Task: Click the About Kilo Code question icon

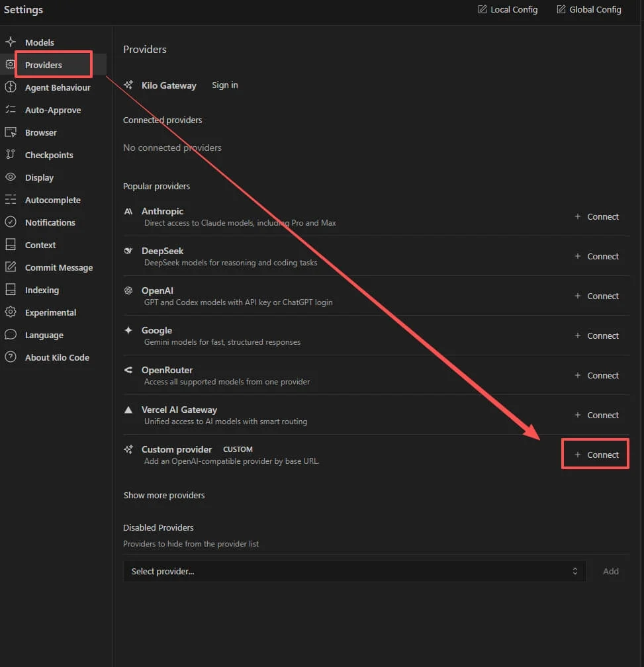Action: 11,357
